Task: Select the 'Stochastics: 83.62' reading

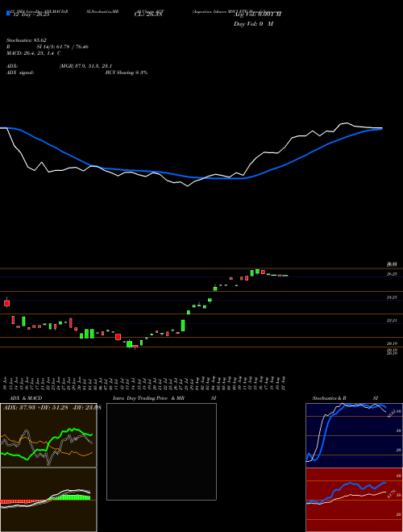Action: coord(27,40)
